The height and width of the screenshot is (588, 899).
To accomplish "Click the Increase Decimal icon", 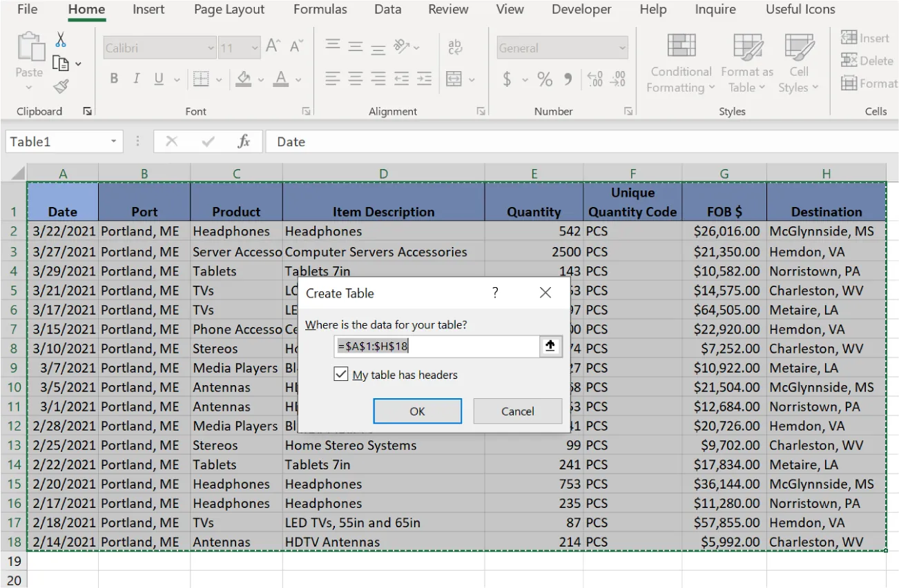I will point(594,79).
